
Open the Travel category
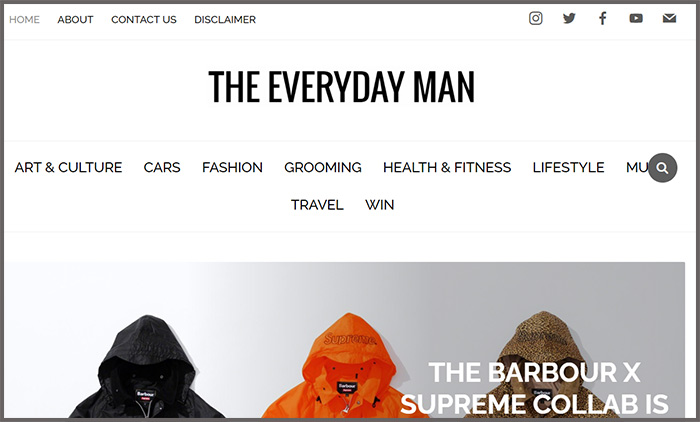click(317, 205)
